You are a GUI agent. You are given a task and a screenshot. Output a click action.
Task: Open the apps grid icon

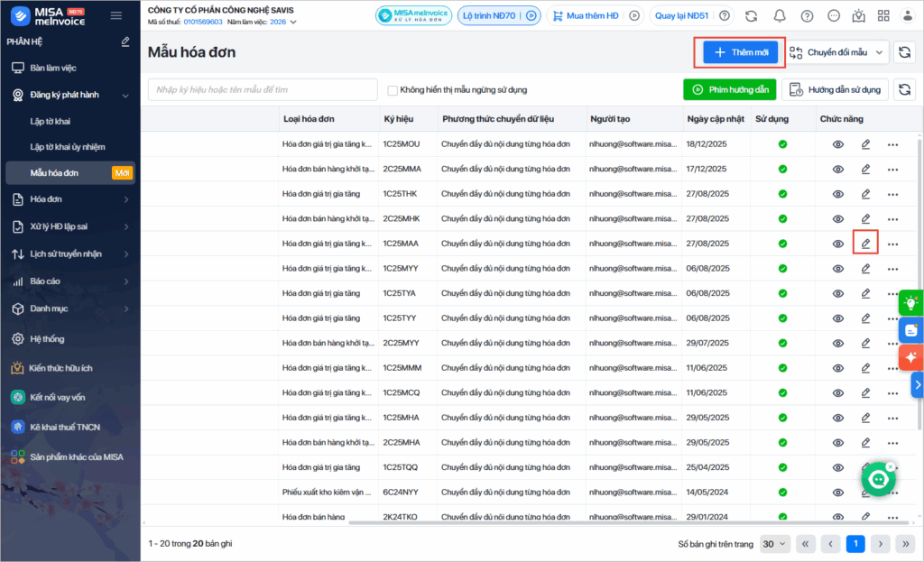tap(883, 16)
